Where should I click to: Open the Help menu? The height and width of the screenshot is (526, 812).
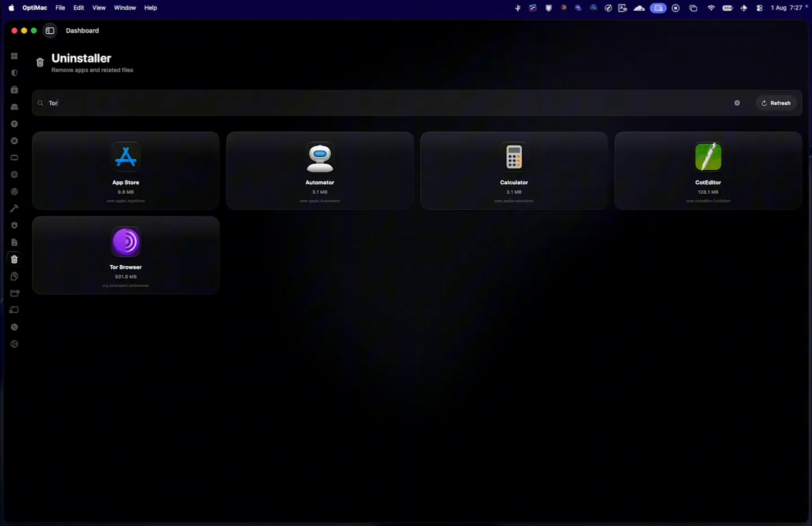[151, 8]
